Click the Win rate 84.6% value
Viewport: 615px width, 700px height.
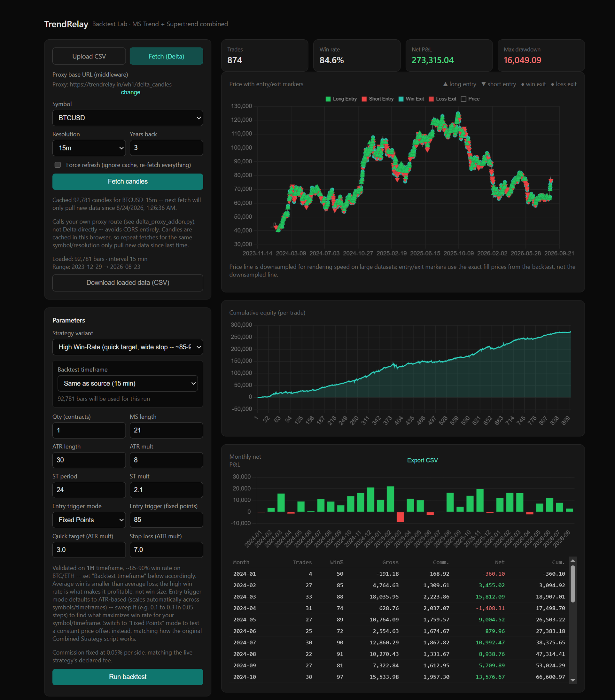click(x=331, y=60)
